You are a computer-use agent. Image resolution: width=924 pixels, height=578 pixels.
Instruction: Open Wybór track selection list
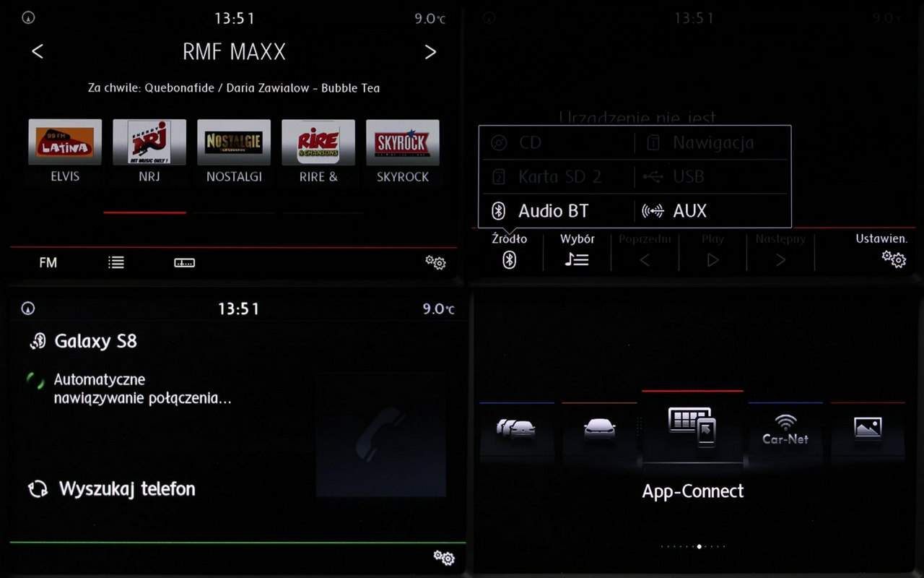point(577,251)
